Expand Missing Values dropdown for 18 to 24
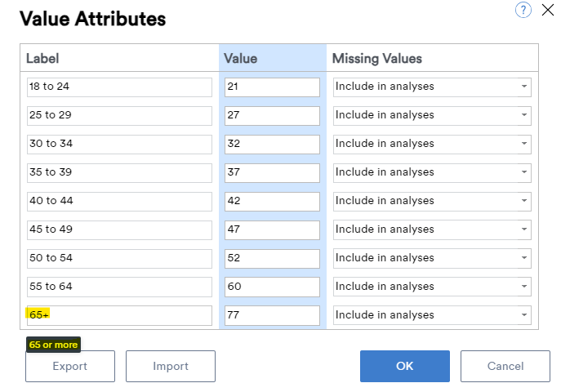The width and height of the screenshot is (561, 392). click(432, 87)
